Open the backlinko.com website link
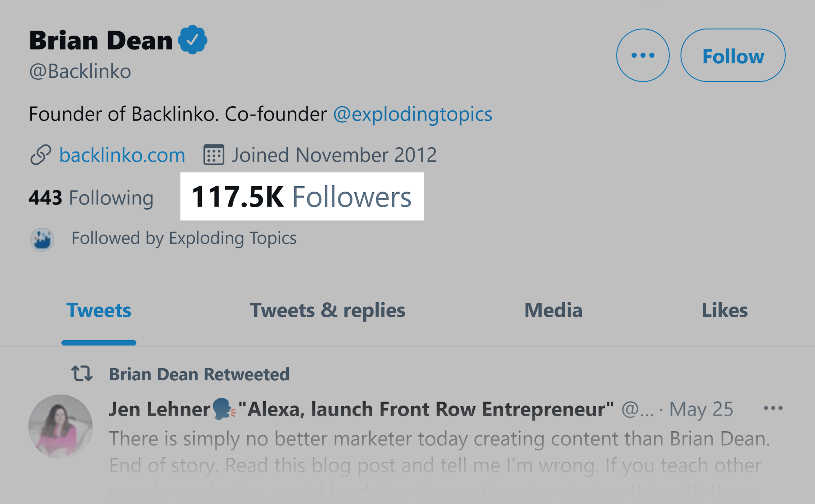Screen dimensions: 815x504 (122, 155)
